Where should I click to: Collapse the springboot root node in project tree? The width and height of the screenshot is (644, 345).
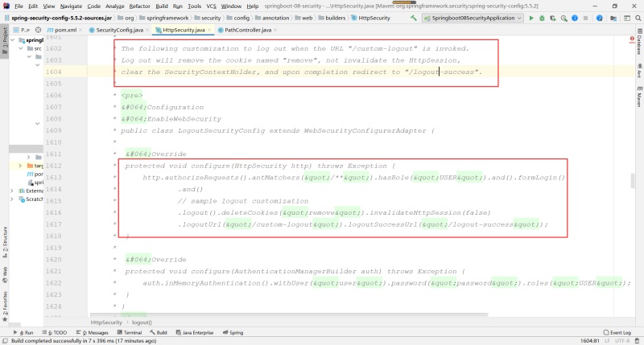pos(13,40)
